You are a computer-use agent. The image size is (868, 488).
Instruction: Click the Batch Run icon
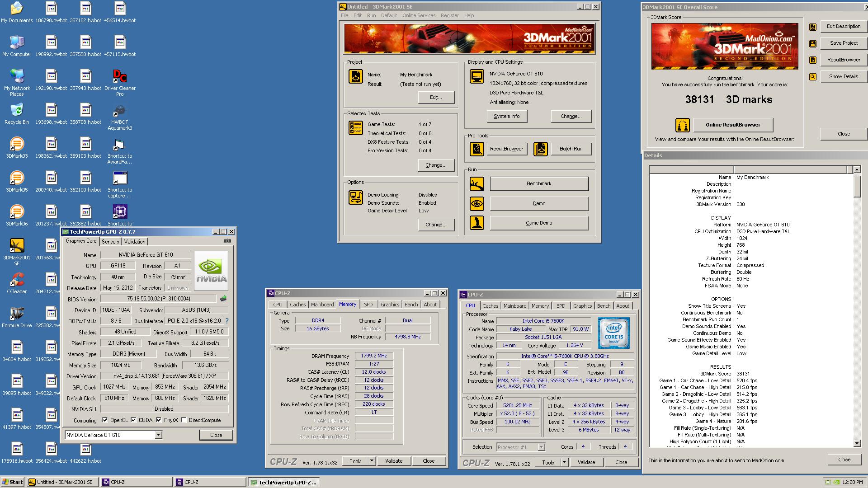[541, 149]
